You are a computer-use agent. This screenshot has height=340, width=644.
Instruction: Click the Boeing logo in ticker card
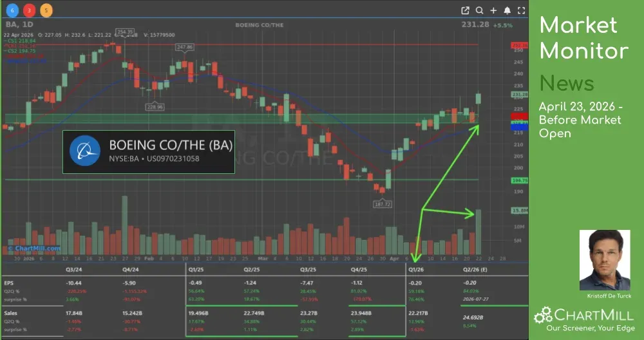(85, 151)
